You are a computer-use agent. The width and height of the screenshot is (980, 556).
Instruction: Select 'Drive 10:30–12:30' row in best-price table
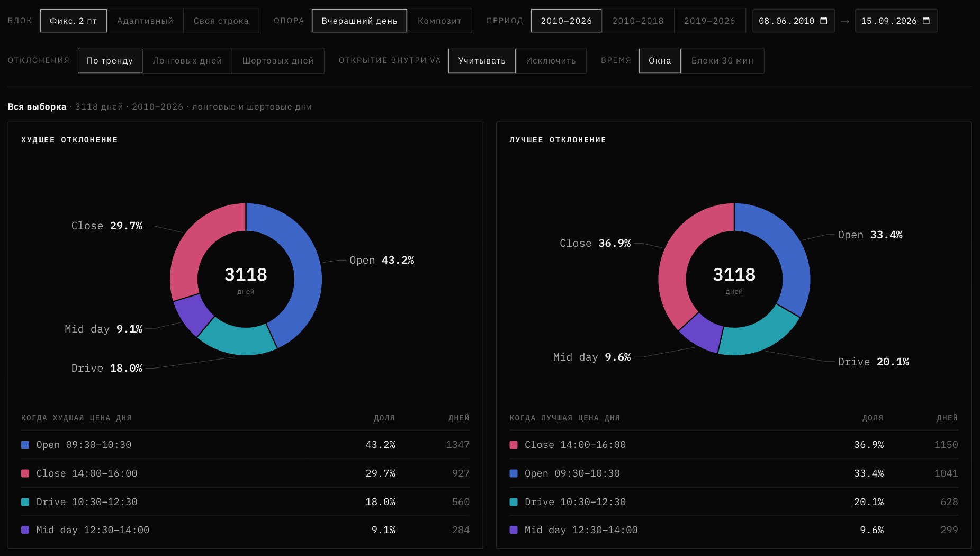[x=734, y=501]
